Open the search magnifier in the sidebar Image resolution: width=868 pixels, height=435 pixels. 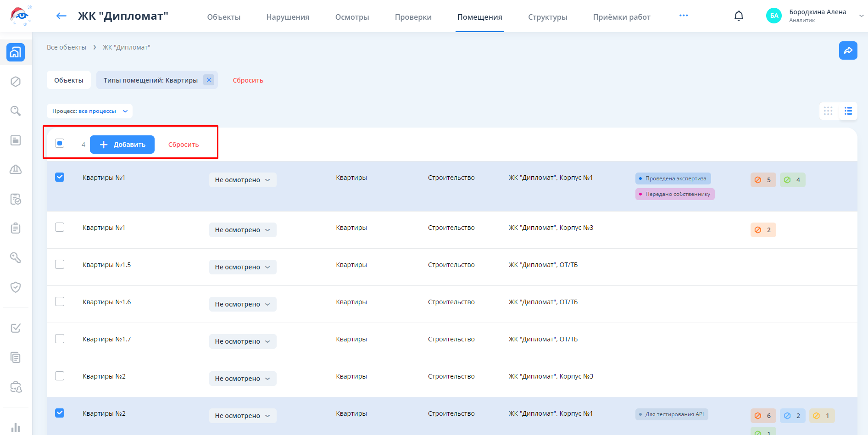click(x=16, y=111)
